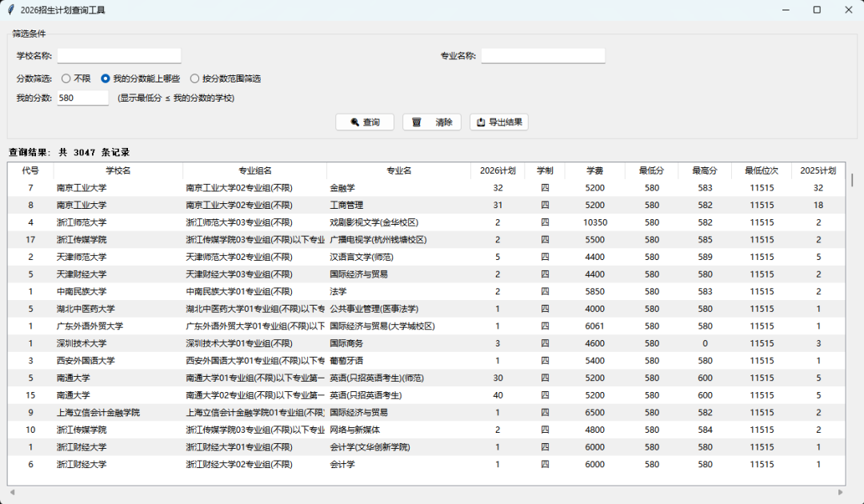Click 2025计划 cell showing 18

pos(818,205)
